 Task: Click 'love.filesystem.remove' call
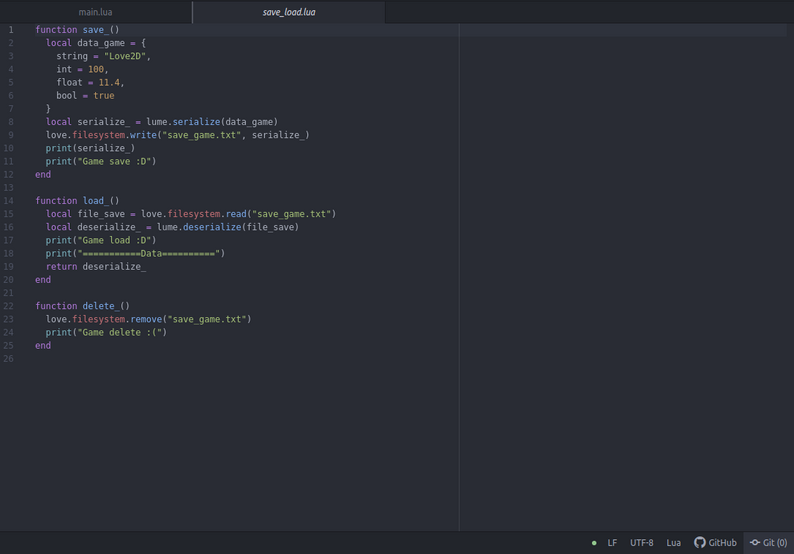(x=104, y=320)
